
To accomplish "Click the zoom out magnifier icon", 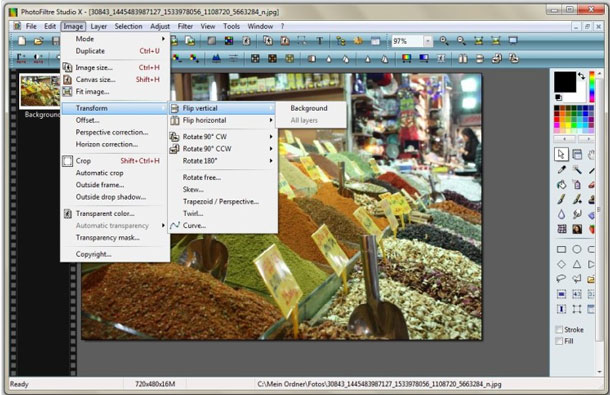I will 461,41.
